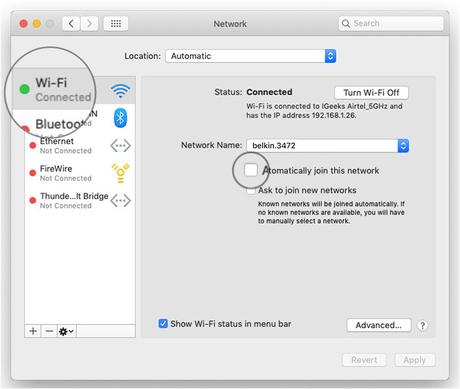Click the FireWire yellow icon
This screenshot has height=389, width=460.
(120, 173)
